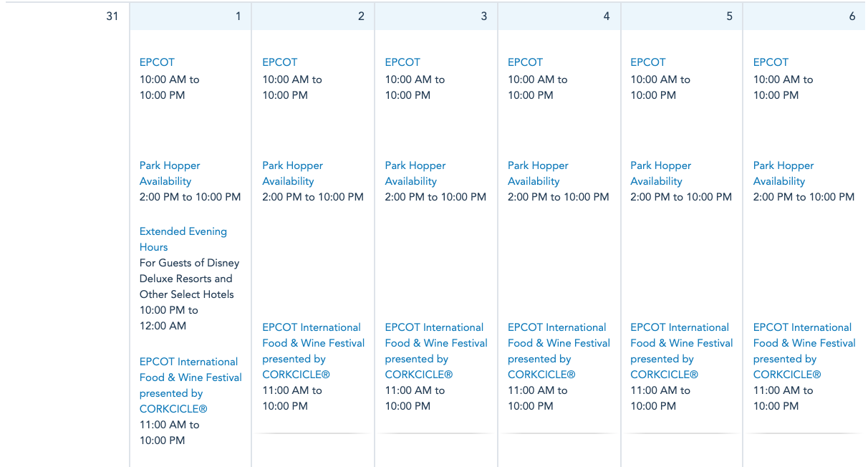The image size is (868, 467).
Task: Click the EPCOT link under day 6
Action: coord(771,62)
